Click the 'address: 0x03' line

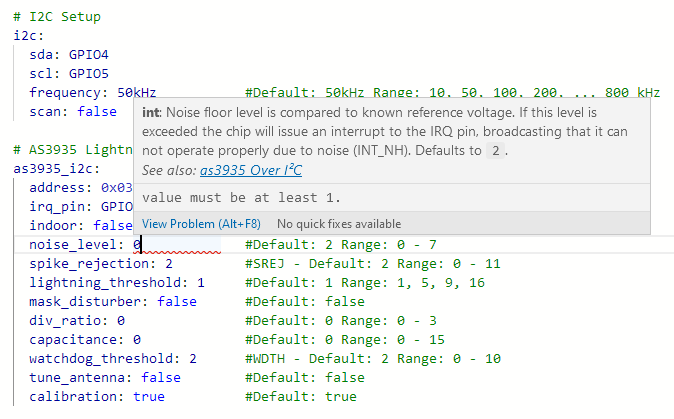(81, 188)
